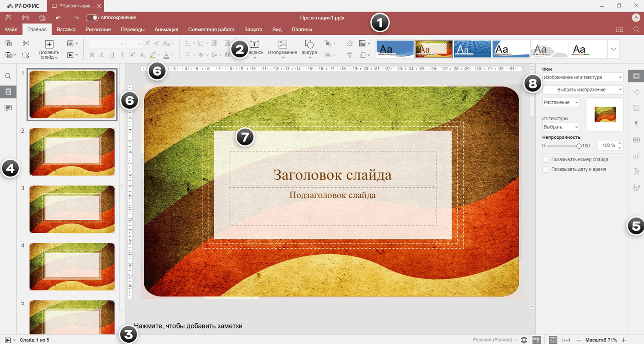Toggle the Автосохранение switch
The height and width of the screenshot is (344, 644).
92,18
